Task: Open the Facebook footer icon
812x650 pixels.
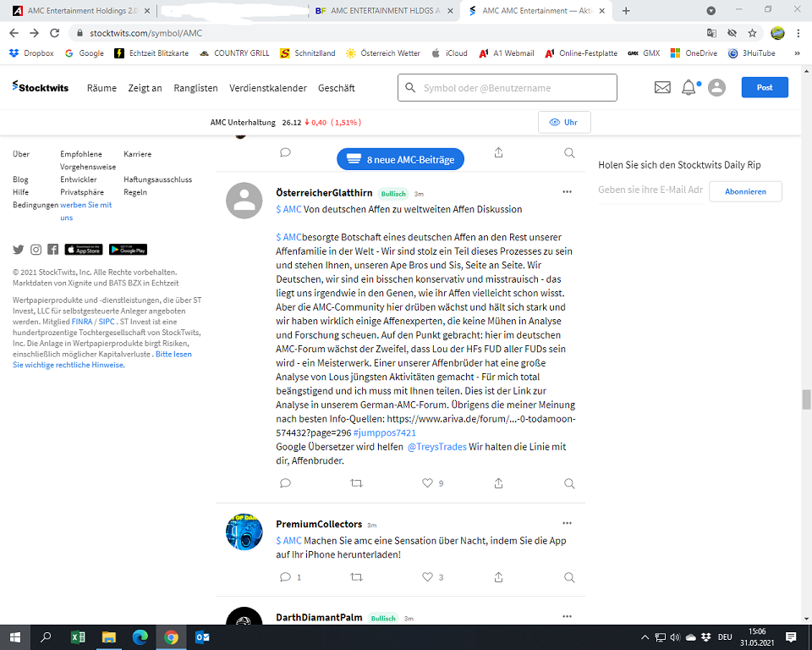Action: tap(52, 250)
